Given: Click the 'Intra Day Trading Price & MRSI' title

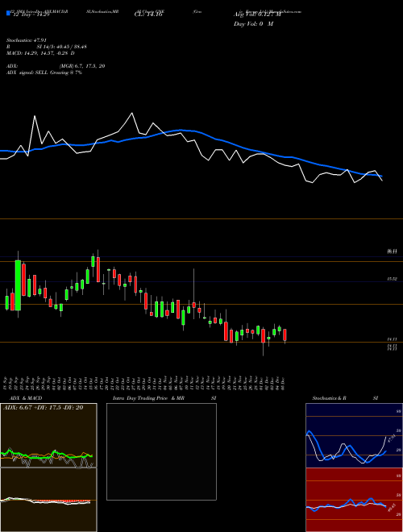Looking at the screenshot, I should coord(164,398).
